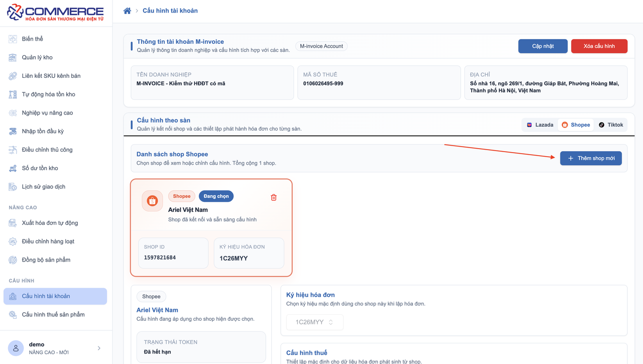Click Cấu hình tài khoản breadcrumb text
Image resolution: width=643 pixels, height=364 pixels.
tap(170, 11)
